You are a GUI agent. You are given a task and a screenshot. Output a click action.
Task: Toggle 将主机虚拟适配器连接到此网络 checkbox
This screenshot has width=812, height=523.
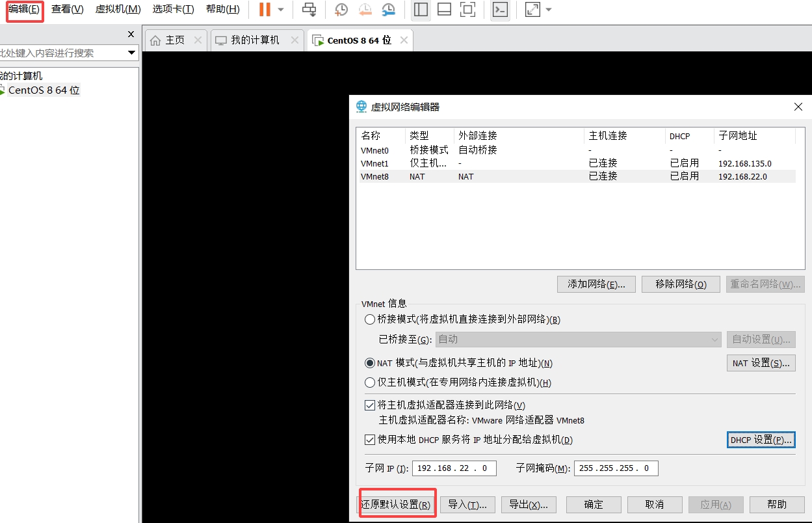click(370, 405)
